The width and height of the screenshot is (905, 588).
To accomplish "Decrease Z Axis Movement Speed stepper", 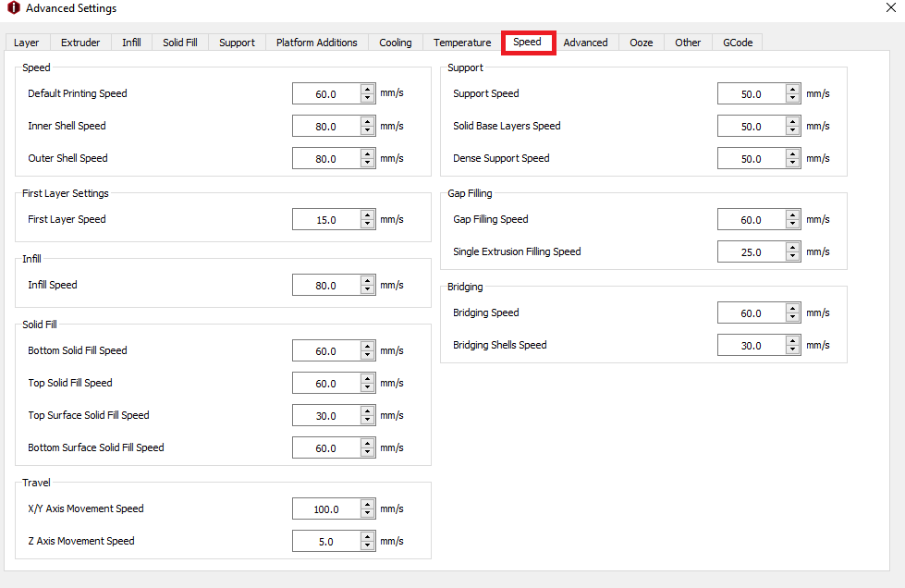I will (x=368, y=545).
